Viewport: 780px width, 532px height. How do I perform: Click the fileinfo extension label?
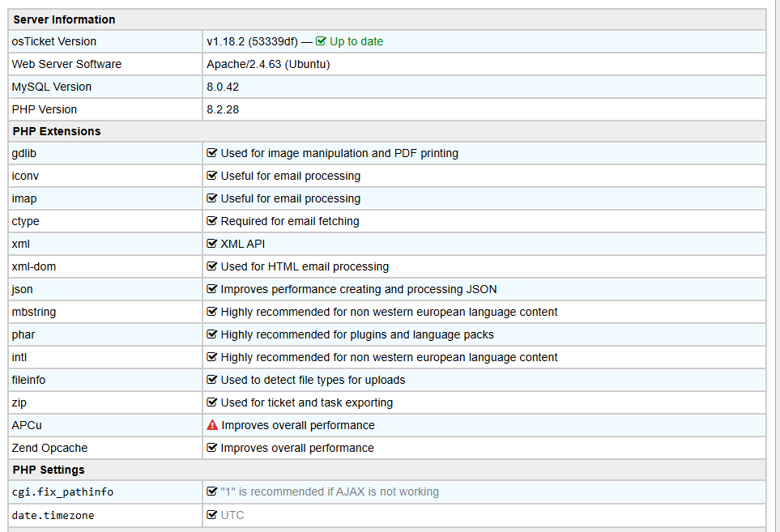click(29, 380)
